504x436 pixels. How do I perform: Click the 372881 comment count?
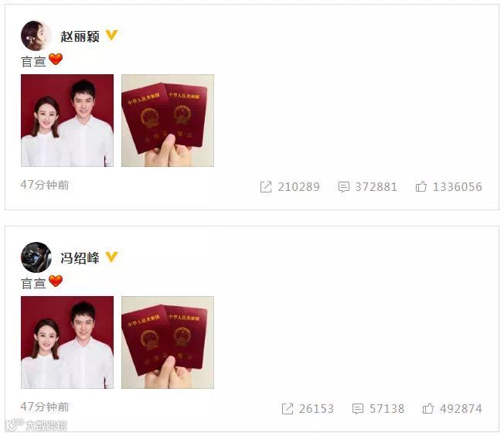coord(376,187)
